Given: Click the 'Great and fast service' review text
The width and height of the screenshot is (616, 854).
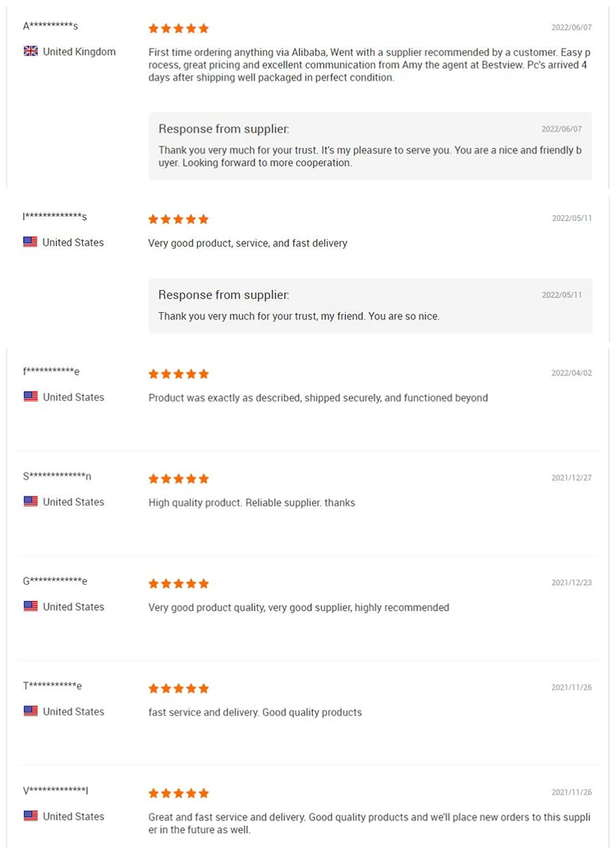Looking at the screenshot, I should coord(369,823).
